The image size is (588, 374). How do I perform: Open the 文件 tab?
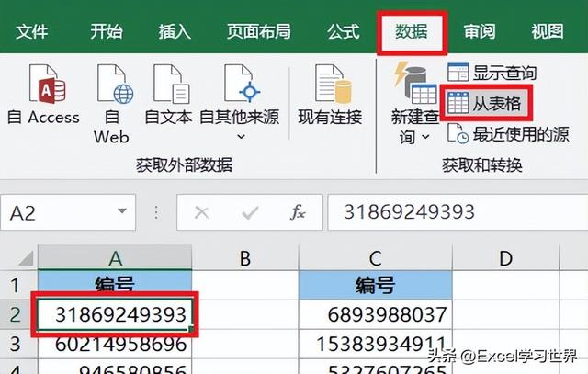coord(32,31)
